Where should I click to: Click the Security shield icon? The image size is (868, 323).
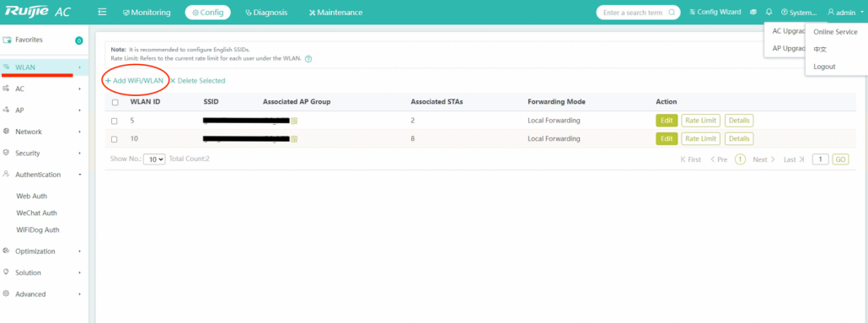coord(7,153)
